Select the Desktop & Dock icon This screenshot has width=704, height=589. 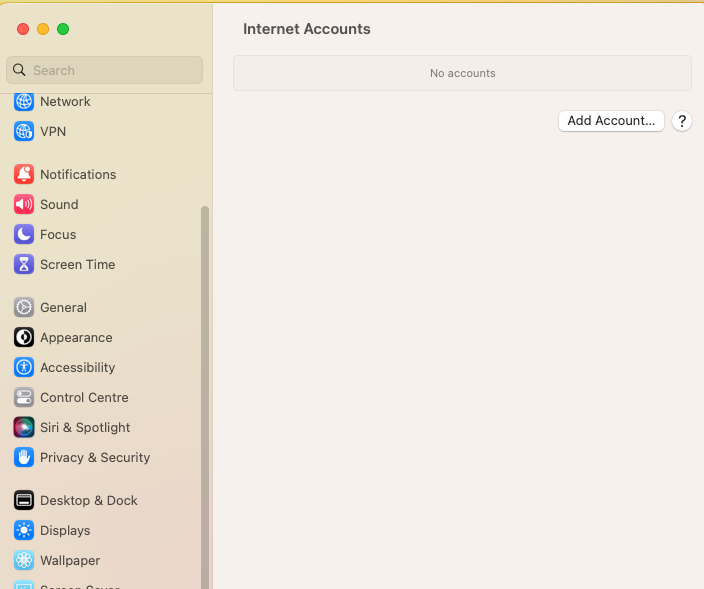coord(24,500)
